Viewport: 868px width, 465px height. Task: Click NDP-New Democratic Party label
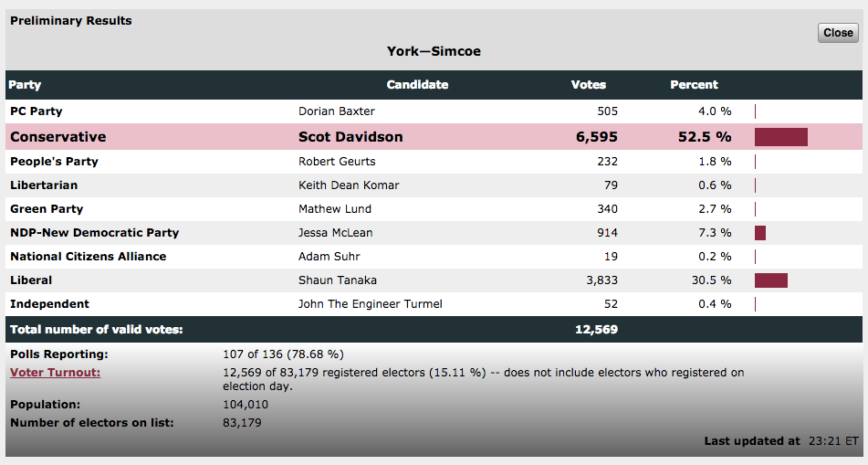pyautogui.click(x=95, y=233)
